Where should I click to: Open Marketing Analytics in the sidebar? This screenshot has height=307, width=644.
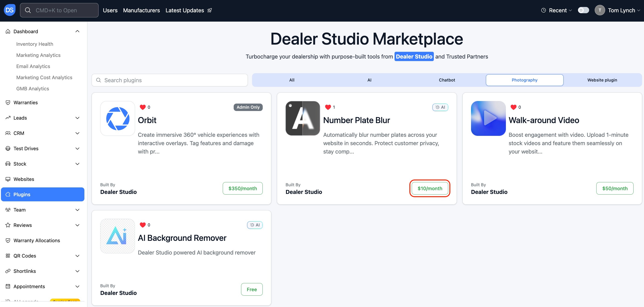pyautogui.click(x=38, y=55)
